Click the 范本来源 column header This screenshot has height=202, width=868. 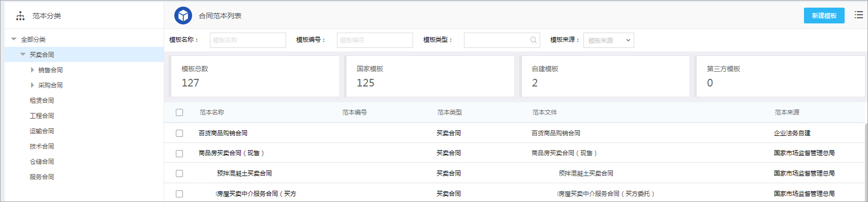pyautogui.click(x=787, y=112)
